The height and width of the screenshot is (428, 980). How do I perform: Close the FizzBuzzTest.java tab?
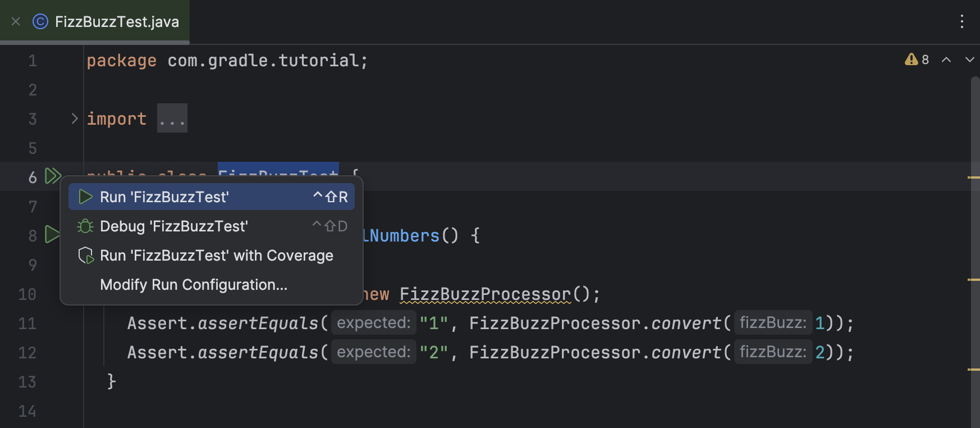tap(15, 21)
